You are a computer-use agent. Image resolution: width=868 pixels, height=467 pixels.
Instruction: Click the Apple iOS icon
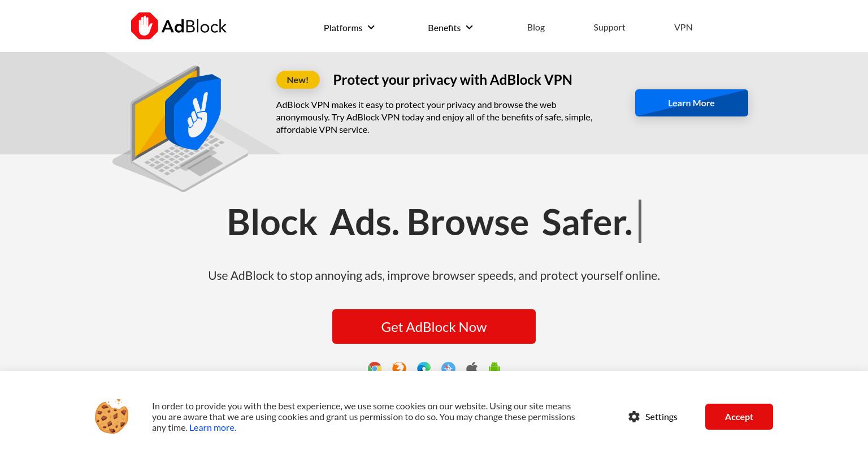pos(472,367)
